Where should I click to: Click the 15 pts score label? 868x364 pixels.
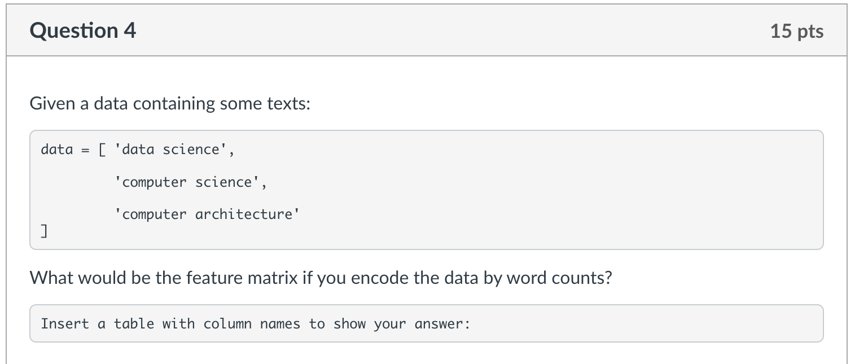pos(797,31)
